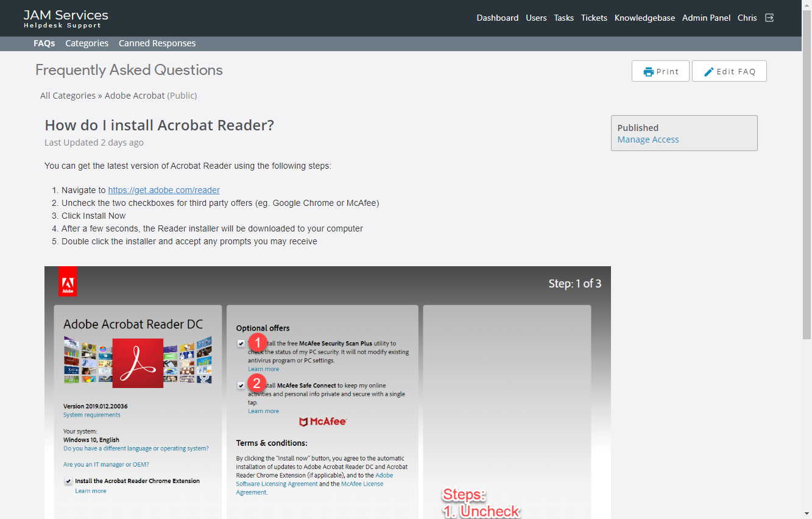The width and height of the screenshot is (812, 519).
Task: Click the Adobe logo in the installer image
Action: pyautogui.click(x=68, y=281)
